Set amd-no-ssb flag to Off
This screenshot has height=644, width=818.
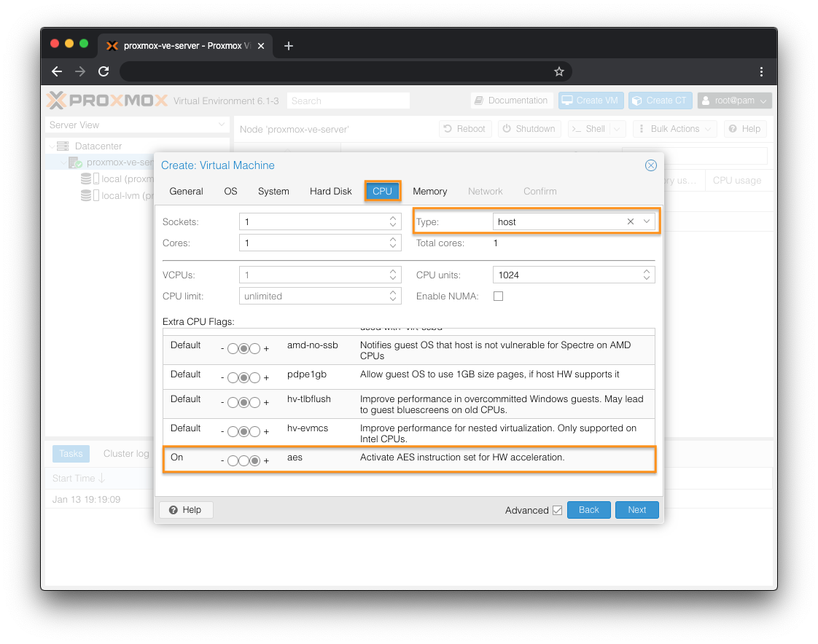233,348
